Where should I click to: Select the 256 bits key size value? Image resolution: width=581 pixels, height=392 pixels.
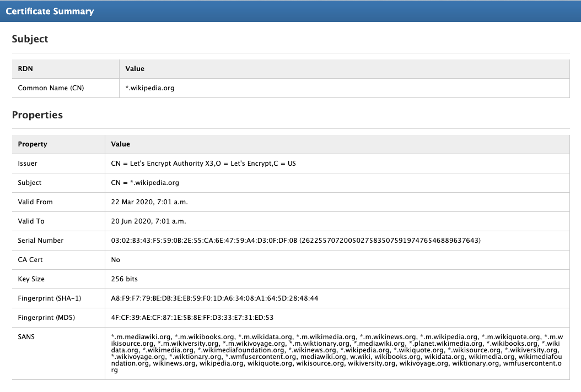click(125, 279)
